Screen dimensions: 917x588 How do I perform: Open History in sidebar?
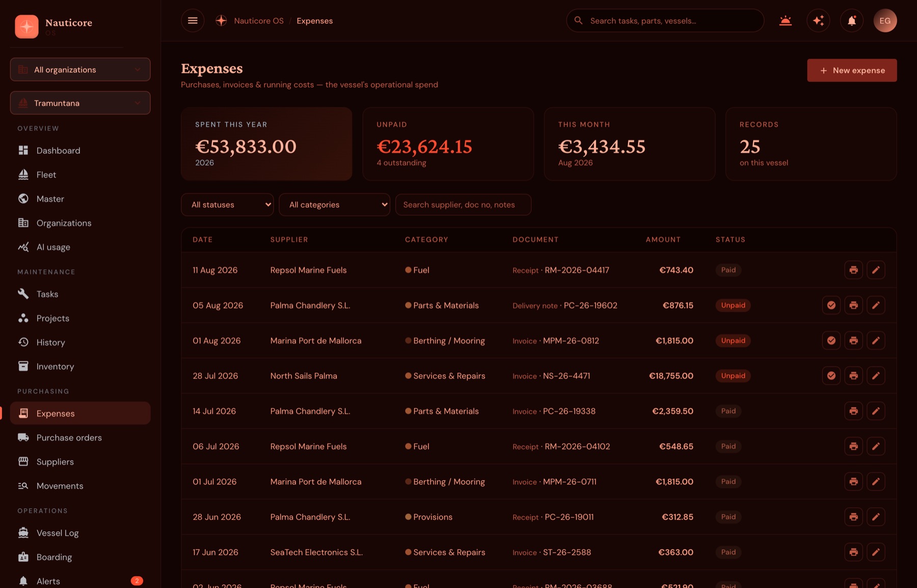tap(80, 343)
